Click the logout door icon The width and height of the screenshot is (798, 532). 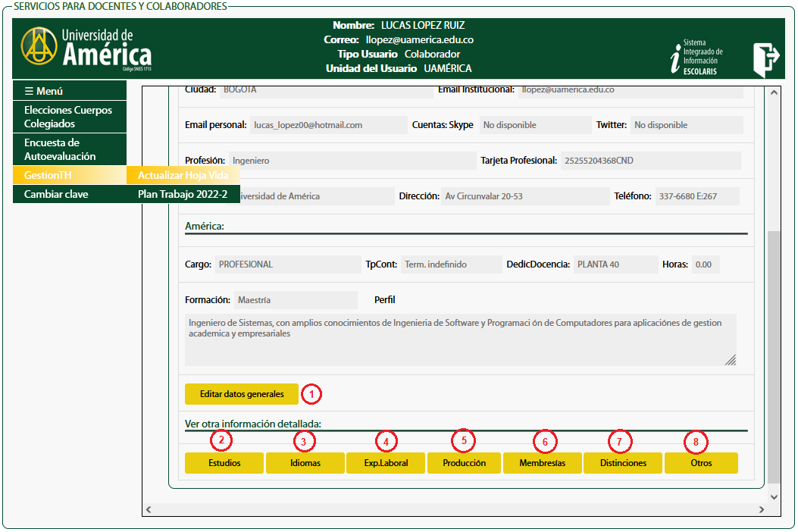[x=766, y=60]
